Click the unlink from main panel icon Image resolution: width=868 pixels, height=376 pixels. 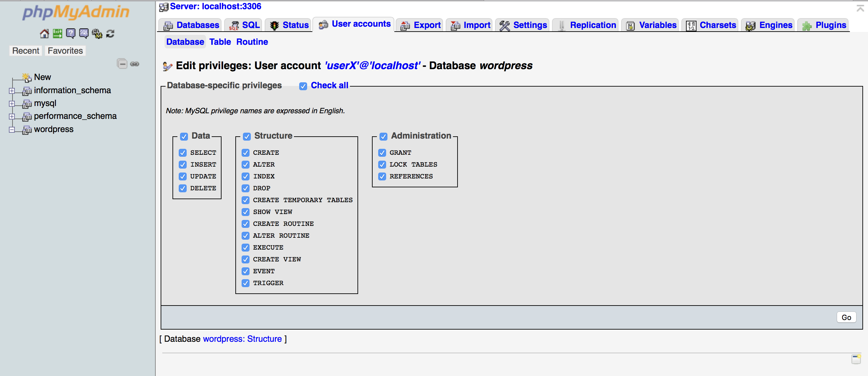click(135, 64)
